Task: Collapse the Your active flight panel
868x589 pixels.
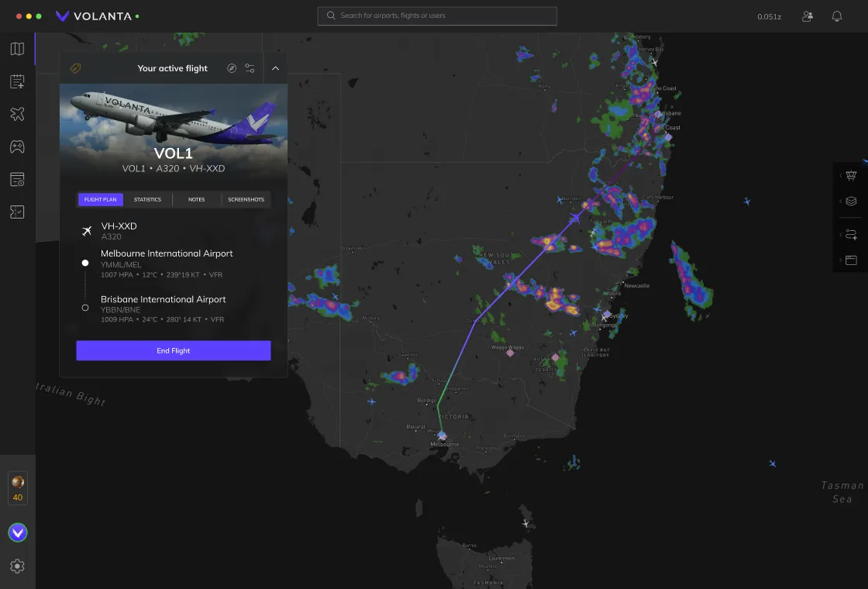Action: point(275,68)
